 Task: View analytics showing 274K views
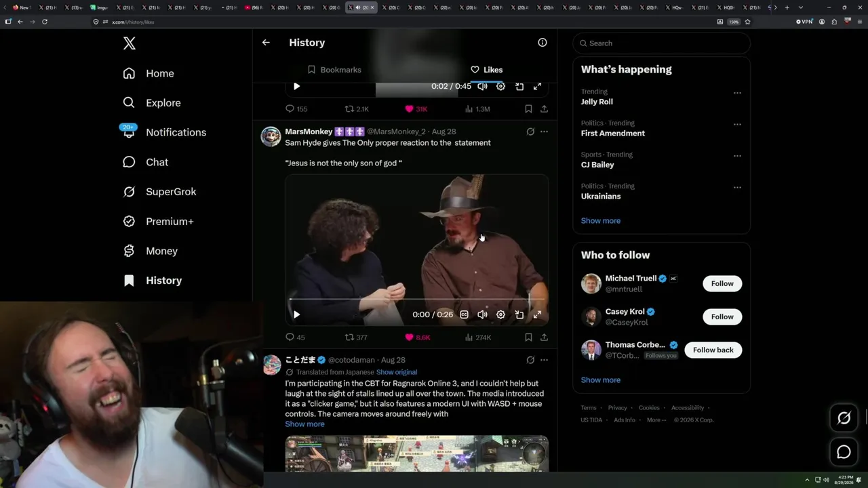tap(477, 338)
